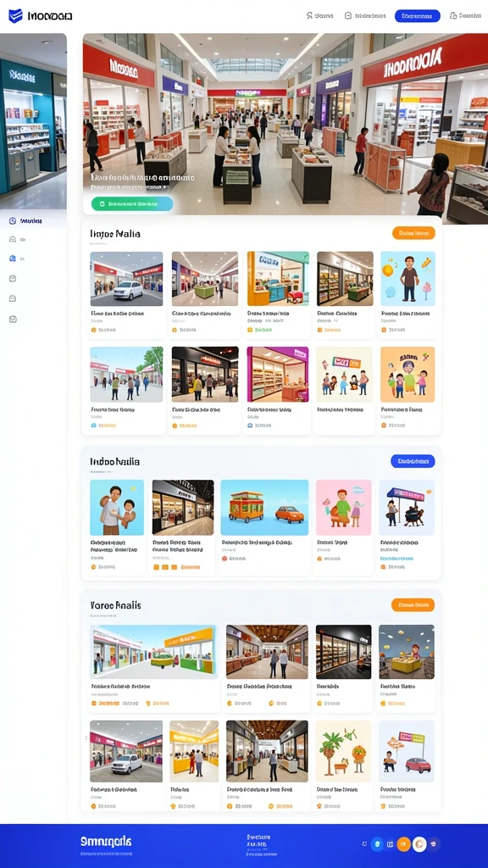
Task: Select the bottom-most sidebar icon
Action: click(x=13, y=320)
